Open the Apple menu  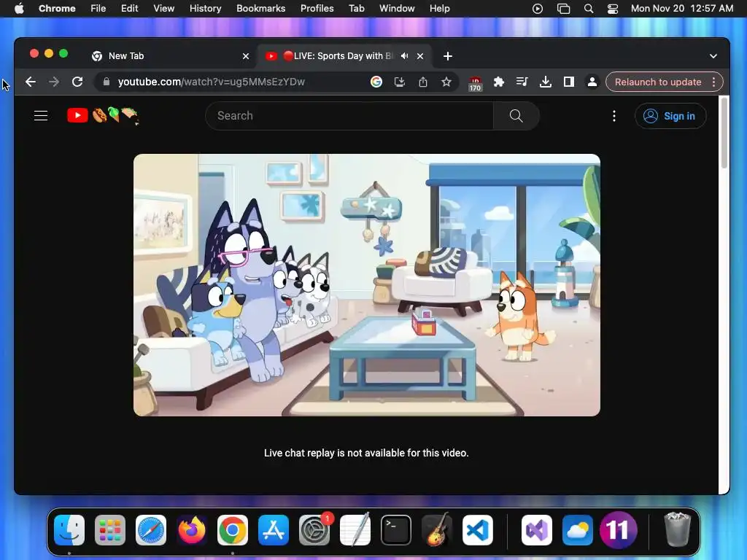(19, 9)
